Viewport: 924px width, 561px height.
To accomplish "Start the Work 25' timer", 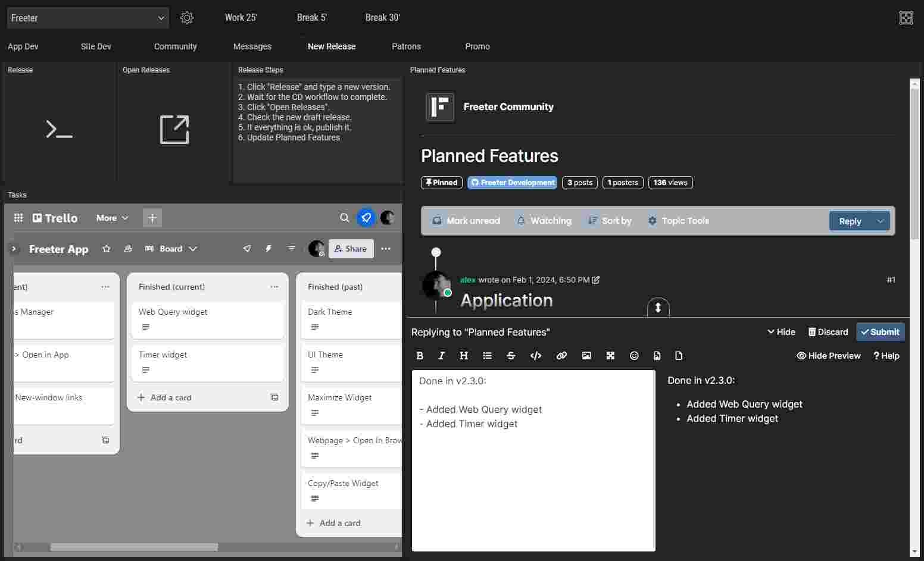I will [241, 18].
